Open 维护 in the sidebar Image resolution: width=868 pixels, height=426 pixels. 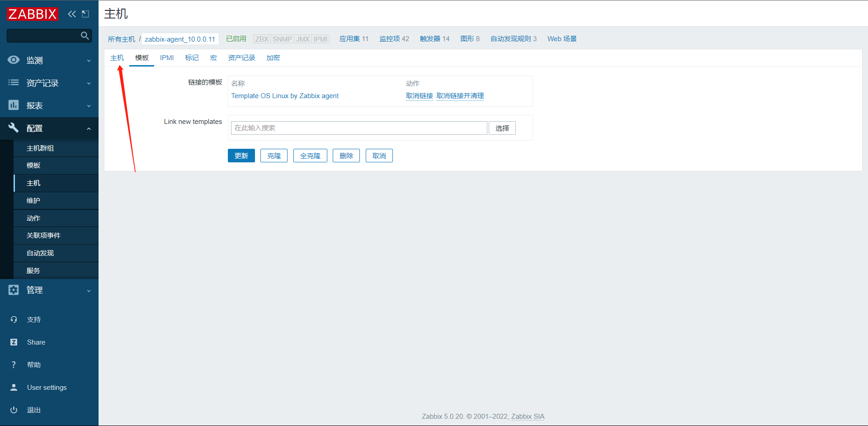pyautogui.click(x=56, y=201)
